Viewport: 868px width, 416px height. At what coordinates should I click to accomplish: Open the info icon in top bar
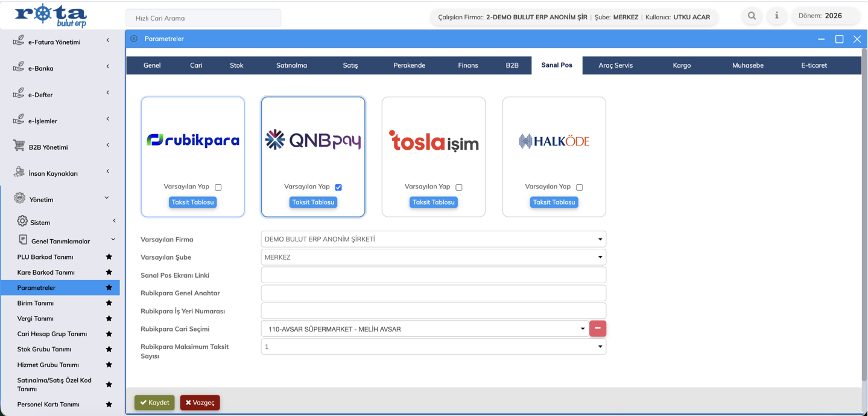[776, 16]
